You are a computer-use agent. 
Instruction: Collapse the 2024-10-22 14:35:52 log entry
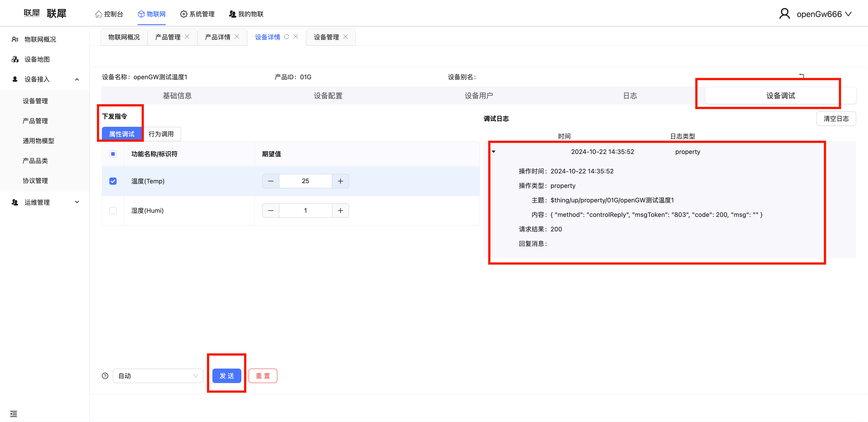point(494,152)
